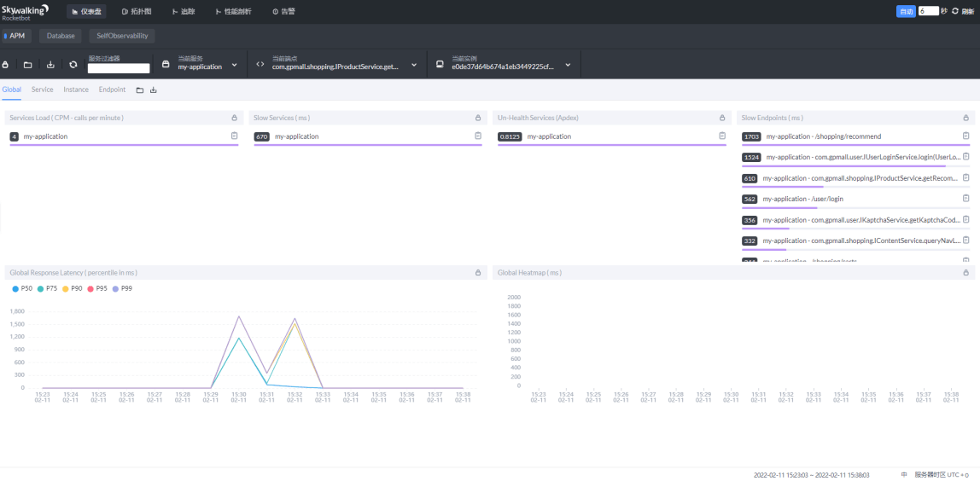Click lock icon on Un-Health Services panel

coord(722,118)
